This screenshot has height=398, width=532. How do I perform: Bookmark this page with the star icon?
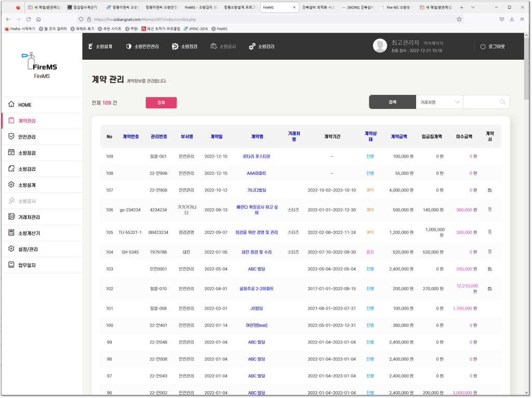pos(459,19)
